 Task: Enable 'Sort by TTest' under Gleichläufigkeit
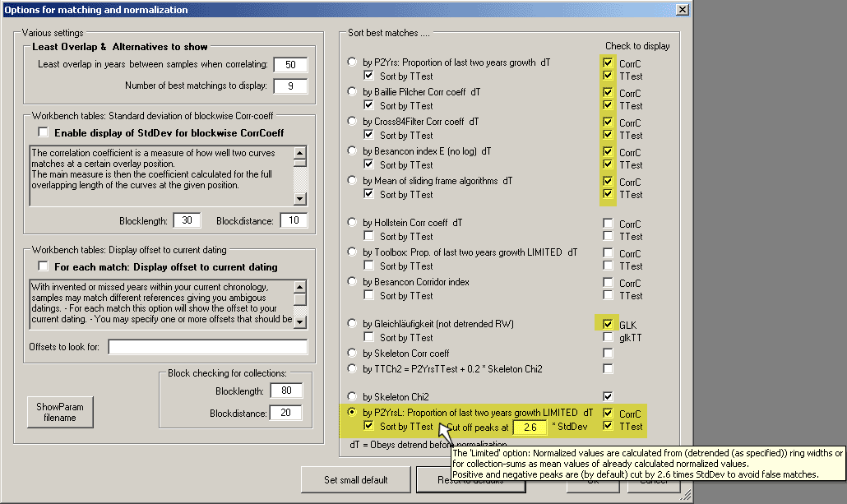coord(369,337)
